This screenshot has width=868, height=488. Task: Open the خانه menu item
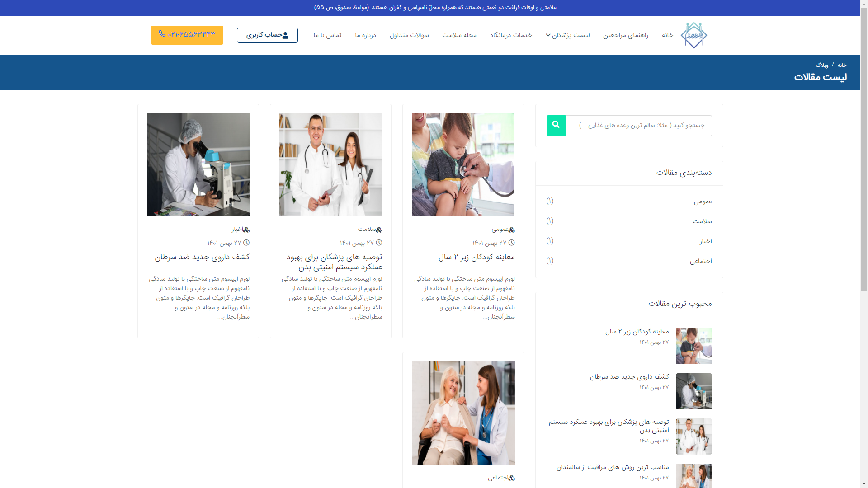[668, 35]
